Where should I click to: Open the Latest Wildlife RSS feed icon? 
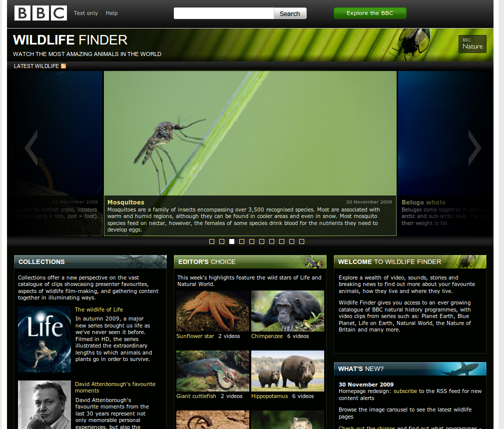63,66
